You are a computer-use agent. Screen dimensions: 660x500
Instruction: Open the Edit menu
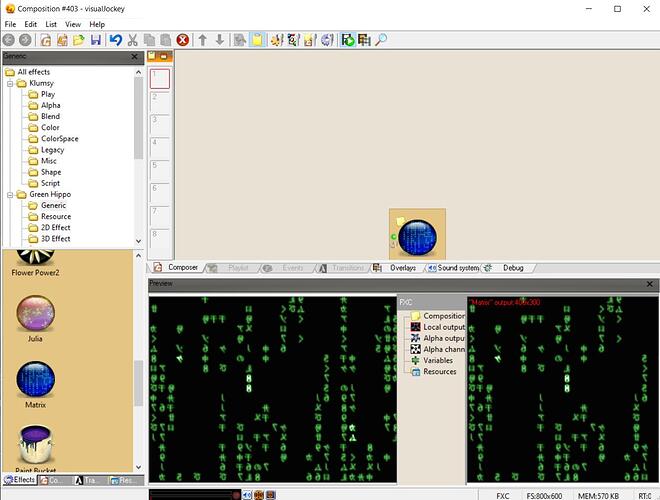point(30,24)
